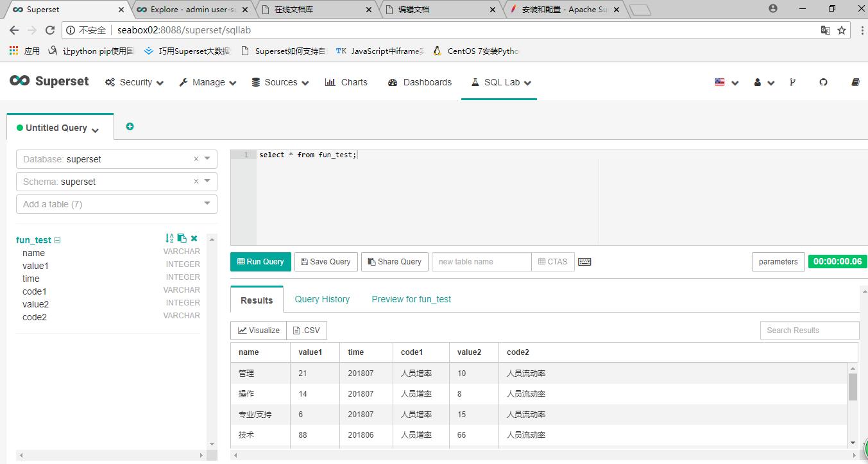Open the Manage menu
The height and width of the screenshot is (464, 868).
(208, 82)
